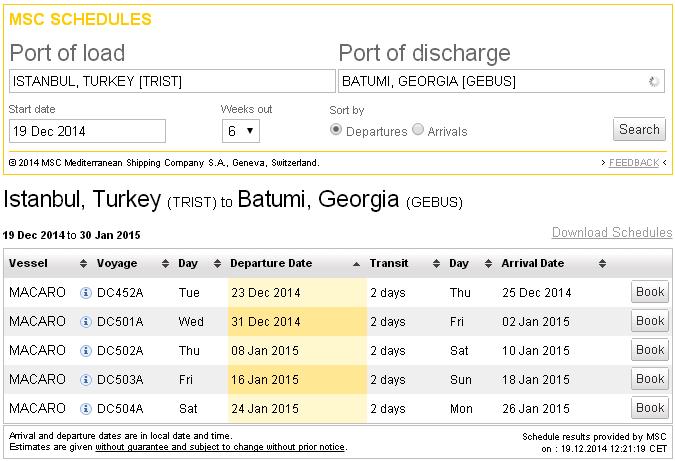
Task: Click info icon for voyage DC452A
Action: pyautogui.click(x=86, y=293)
